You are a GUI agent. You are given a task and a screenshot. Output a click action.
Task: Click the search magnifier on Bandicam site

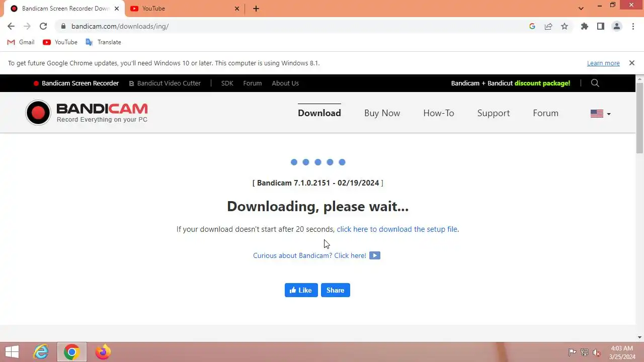[595, 83]
